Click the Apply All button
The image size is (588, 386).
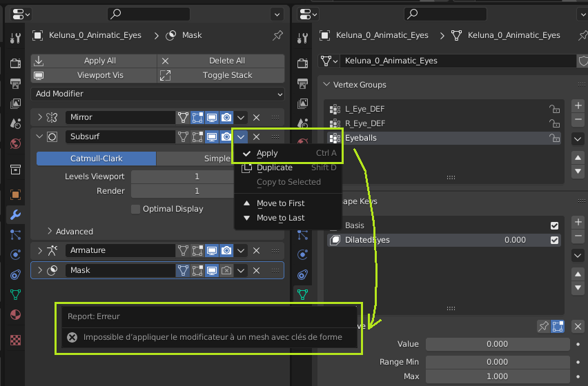click(x=94, y=61)
